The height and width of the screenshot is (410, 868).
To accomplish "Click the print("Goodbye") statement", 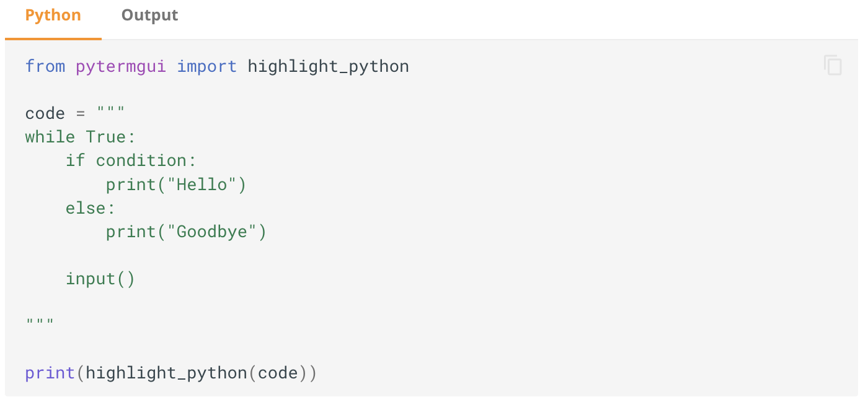I will [186, 232].
